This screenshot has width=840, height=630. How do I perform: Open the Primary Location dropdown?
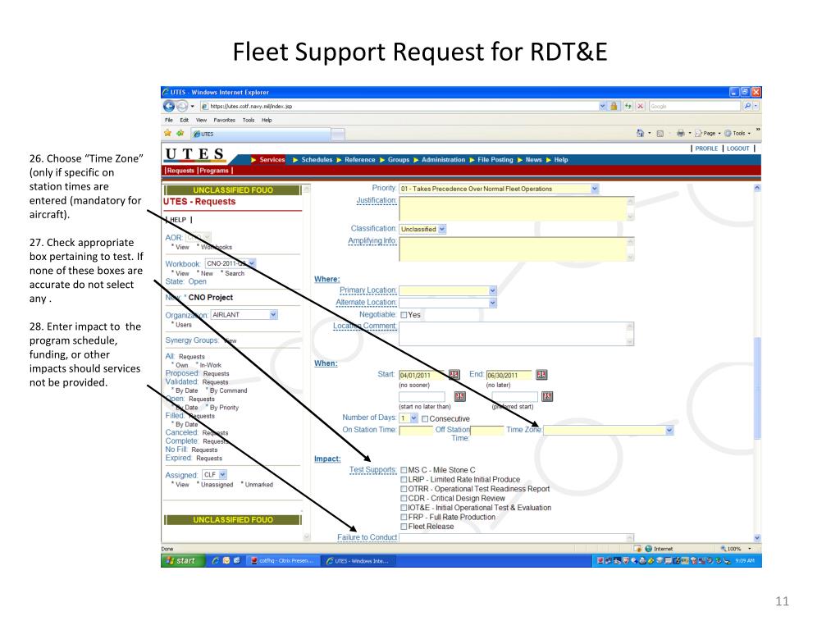(492, 290)
